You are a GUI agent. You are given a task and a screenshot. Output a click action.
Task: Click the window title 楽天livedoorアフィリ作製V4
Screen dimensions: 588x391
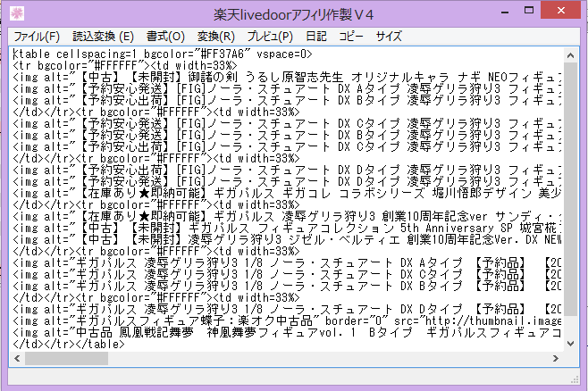tap(294, 14)
